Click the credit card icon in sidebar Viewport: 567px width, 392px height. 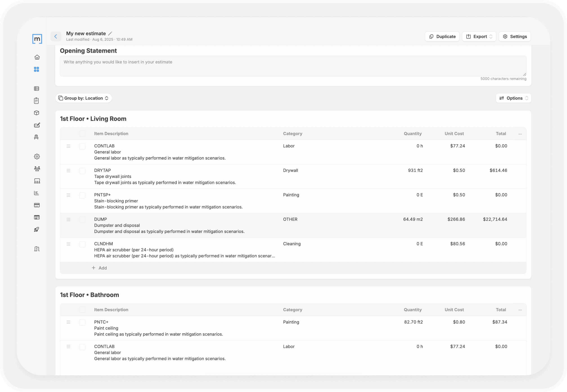click(37, 205)
